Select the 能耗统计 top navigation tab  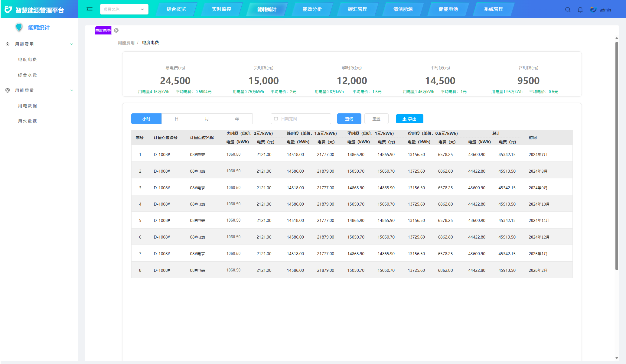click(267, 9)
